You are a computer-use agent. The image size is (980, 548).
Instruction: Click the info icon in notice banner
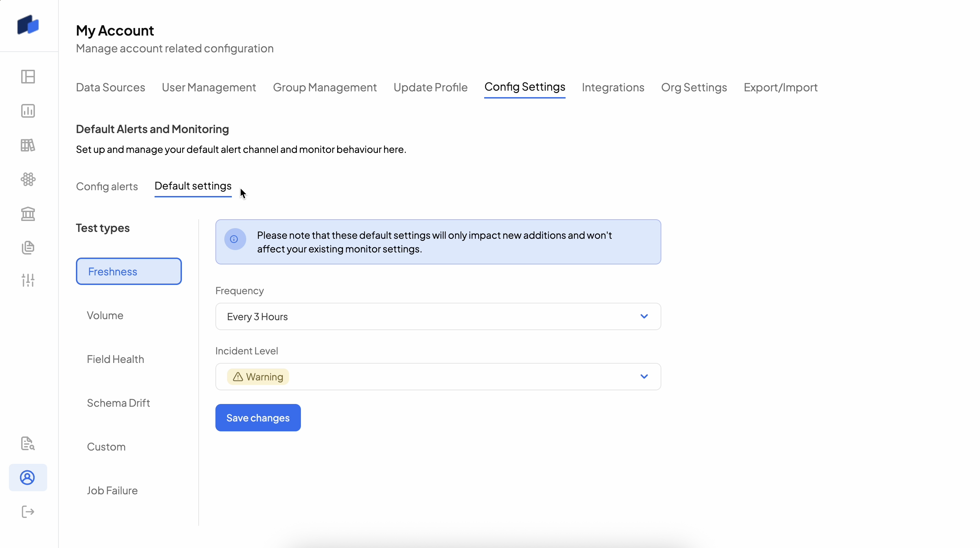pyautogui.click(x=234, y=239)
